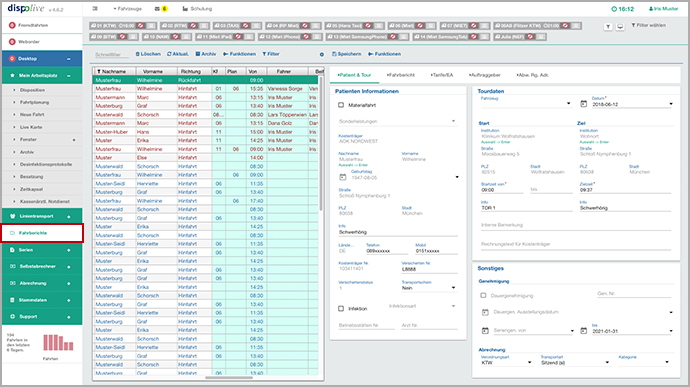Open the Infektionsart dropdown

coord(423,306)
